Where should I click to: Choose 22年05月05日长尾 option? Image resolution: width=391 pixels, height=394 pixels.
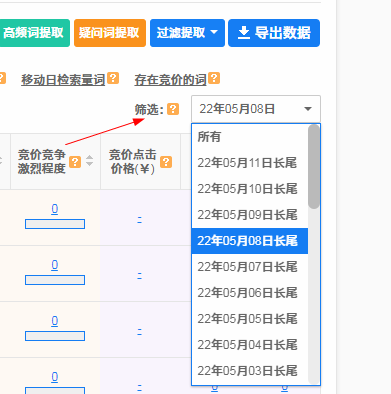250,319
